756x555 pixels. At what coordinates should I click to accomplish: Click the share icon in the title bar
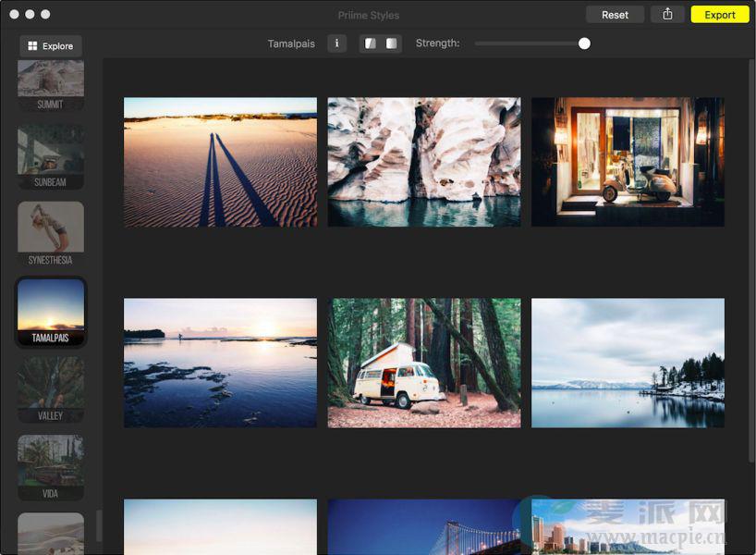click(x=667, y=15)
